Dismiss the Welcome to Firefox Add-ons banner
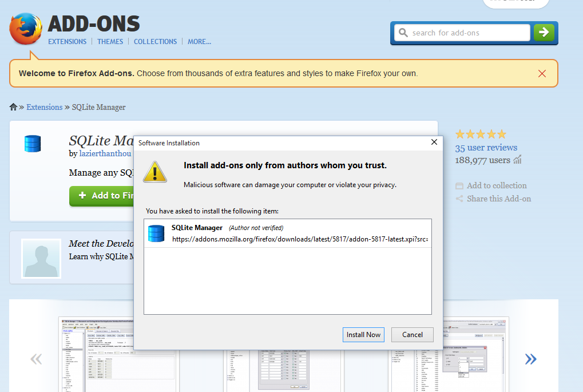The width and height of the screenshot is (583, 392). tap(542, 74)
